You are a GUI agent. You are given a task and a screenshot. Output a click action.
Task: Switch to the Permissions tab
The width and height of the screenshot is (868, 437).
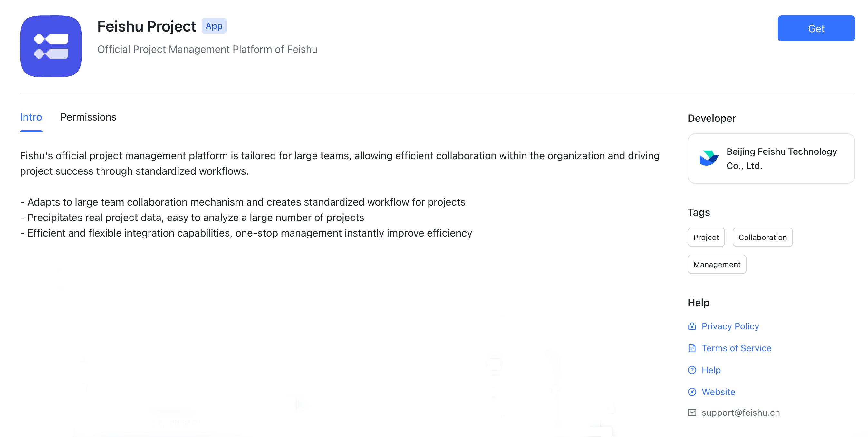pyautogui.click(x=88, y=117)
